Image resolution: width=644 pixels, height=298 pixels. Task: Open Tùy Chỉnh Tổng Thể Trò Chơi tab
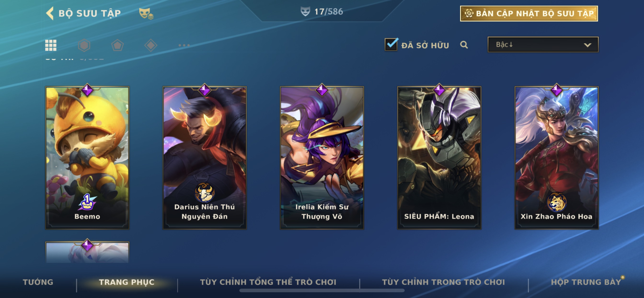268,282
